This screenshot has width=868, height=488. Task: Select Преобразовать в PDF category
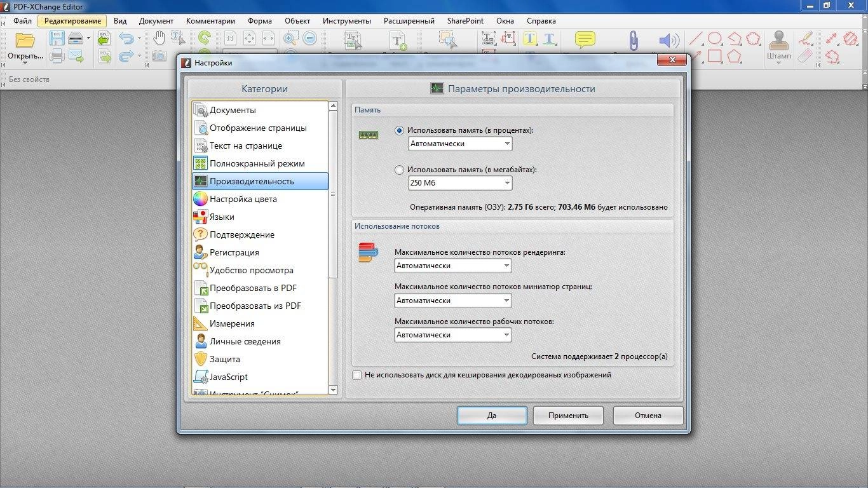coord(260,288)
